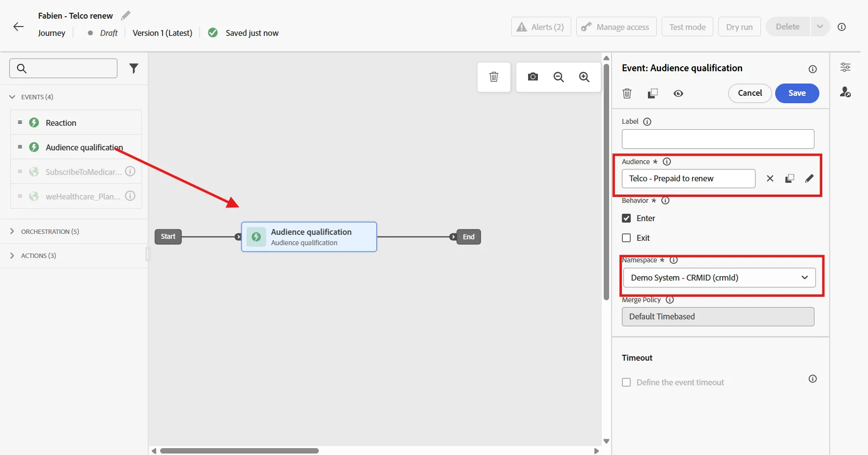Click the Dry run button

(x=739, y=27)
